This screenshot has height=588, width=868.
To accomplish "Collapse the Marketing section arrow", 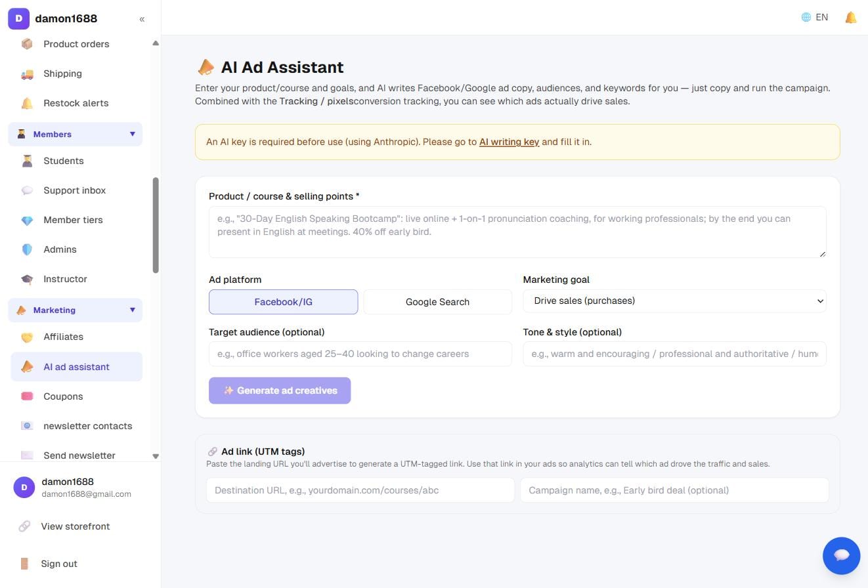I will pyautogui.click(x=132, y=310).
